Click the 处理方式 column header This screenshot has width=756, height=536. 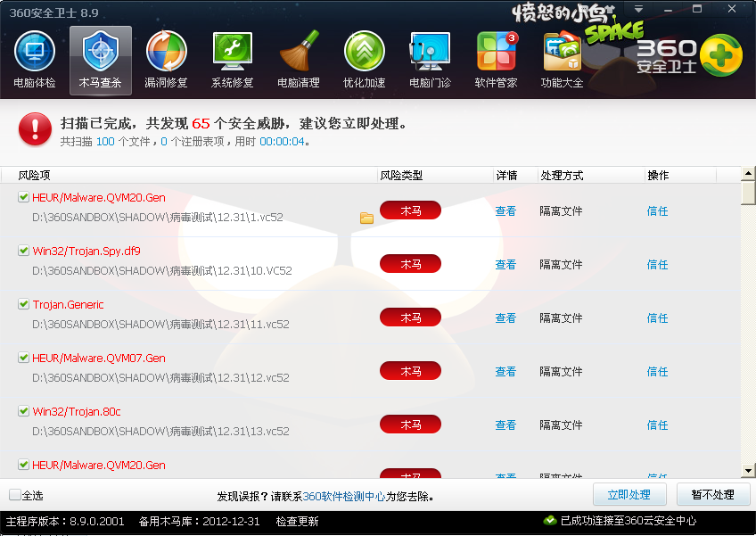(x=591, y=175)
